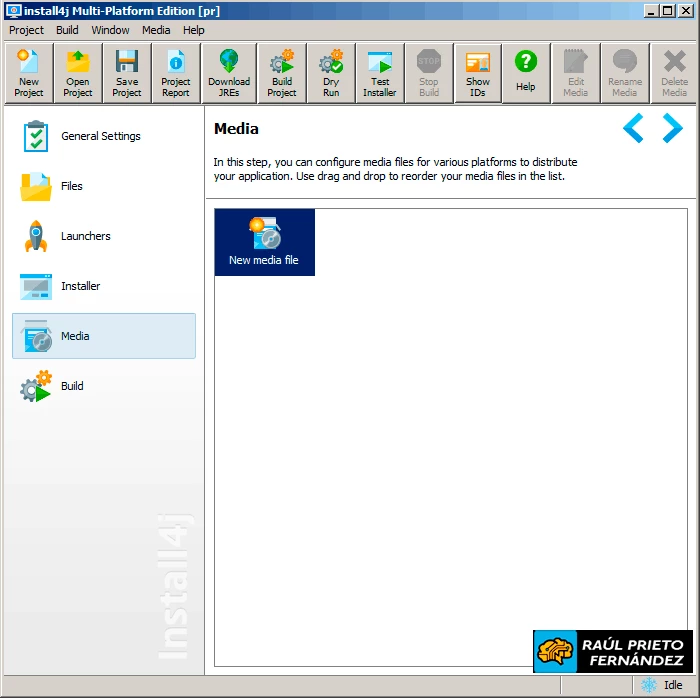The width and height of the screenshot is (700, 698).
Task: Maximize the install4j window
Action: (x=668, y=11)
